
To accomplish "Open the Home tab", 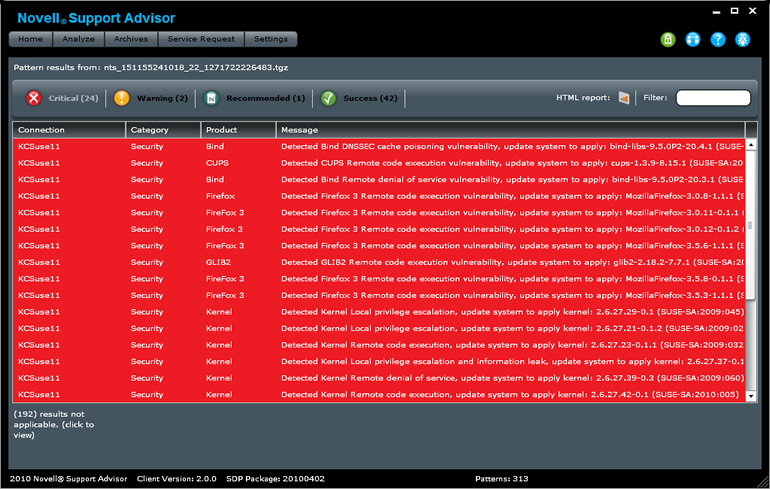I will click(x=30, y=39).
